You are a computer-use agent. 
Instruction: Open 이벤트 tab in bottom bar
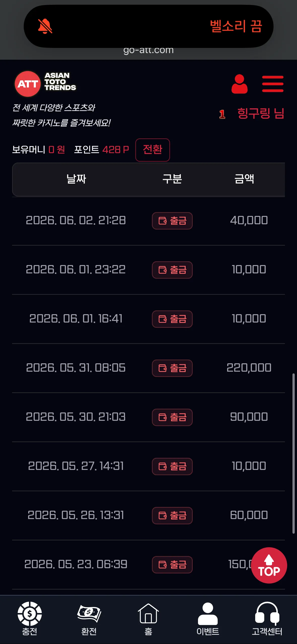(208, 619)
